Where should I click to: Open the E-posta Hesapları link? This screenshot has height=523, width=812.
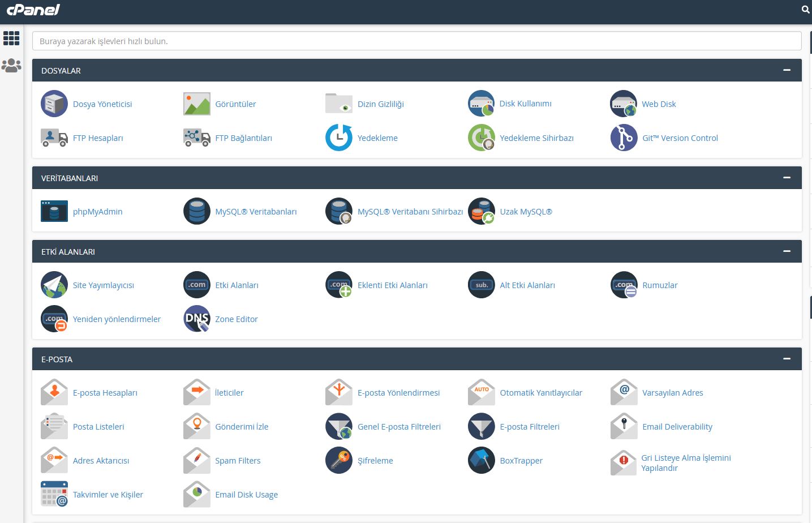[105, 393]
